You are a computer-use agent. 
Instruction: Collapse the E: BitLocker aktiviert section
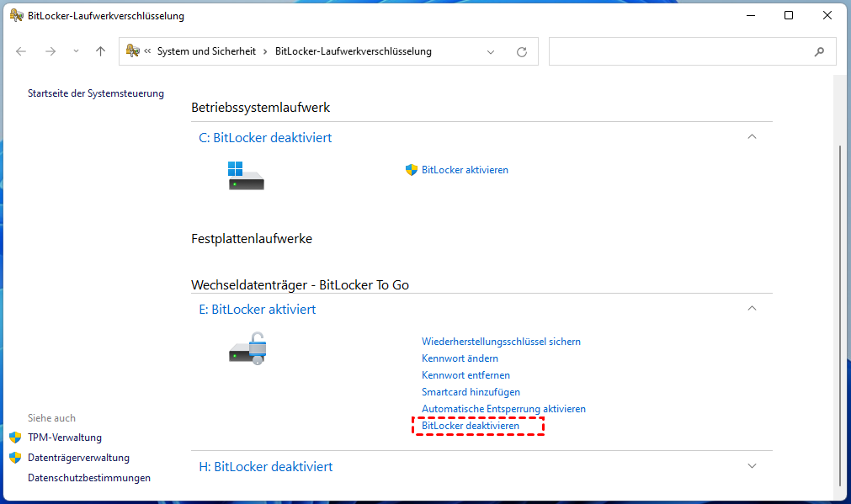pyautogui.click(x=752, y=308)
